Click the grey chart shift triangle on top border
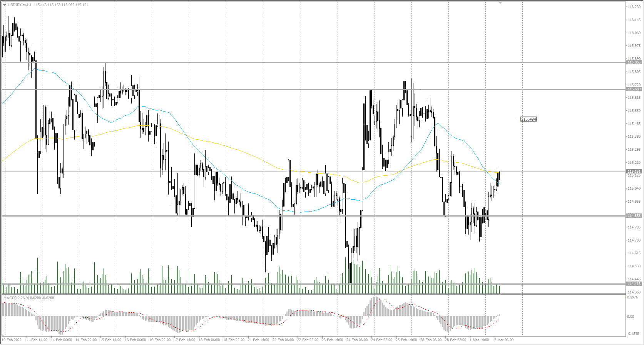 (x=500, y=3)
